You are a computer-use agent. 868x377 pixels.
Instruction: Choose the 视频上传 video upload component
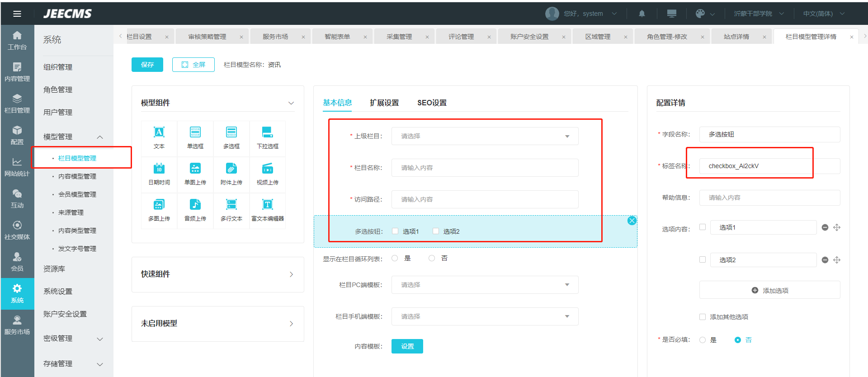click(x=268, y=174)
